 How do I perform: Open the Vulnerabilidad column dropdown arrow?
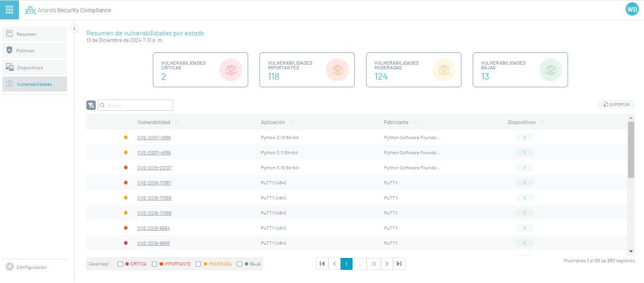pos(177,122)
